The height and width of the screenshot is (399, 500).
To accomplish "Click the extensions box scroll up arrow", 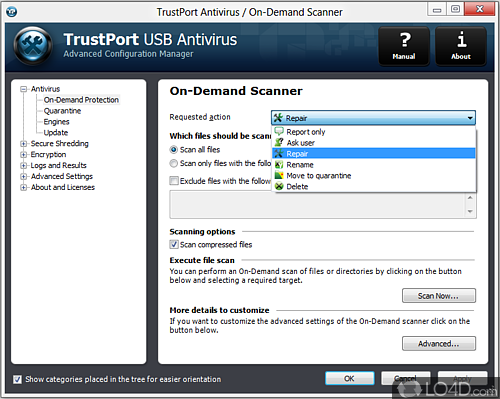I will tap(470, 198).
